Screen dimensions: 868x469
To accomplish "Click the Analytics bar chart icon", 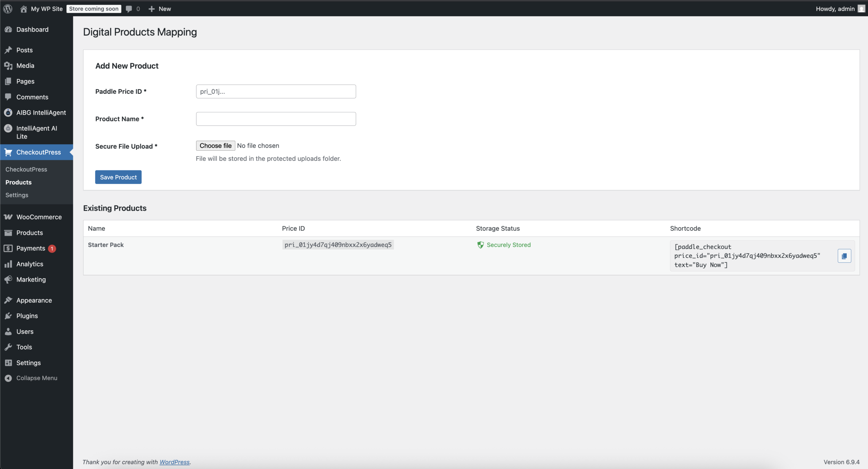I will [8, 264].
